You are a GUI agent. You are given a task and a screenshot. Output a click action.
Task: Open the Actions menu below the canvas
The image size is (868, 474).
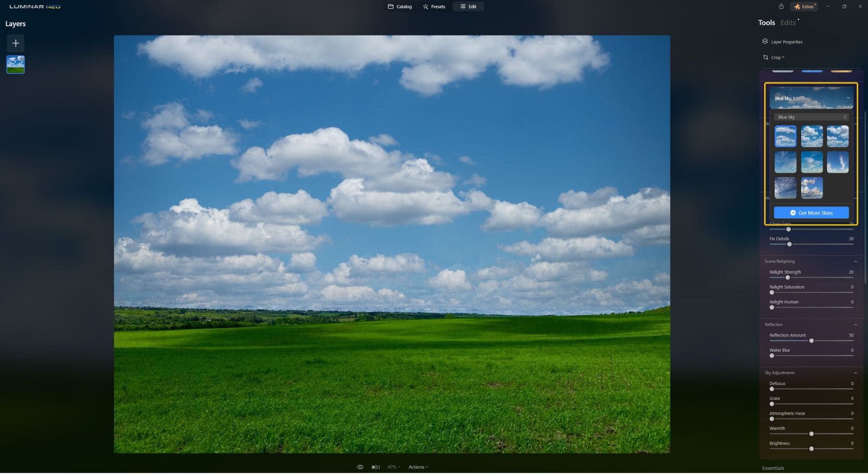417,466
